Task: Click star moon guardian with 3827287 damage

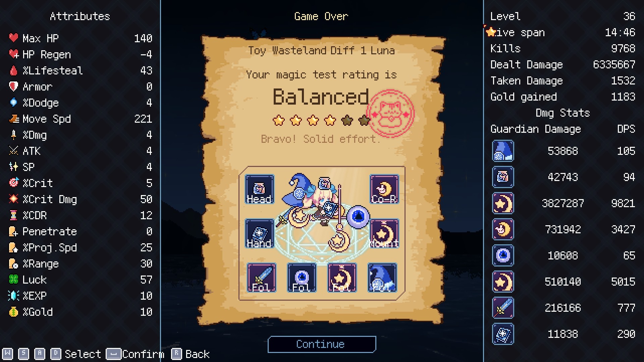Action: (503, 203)
